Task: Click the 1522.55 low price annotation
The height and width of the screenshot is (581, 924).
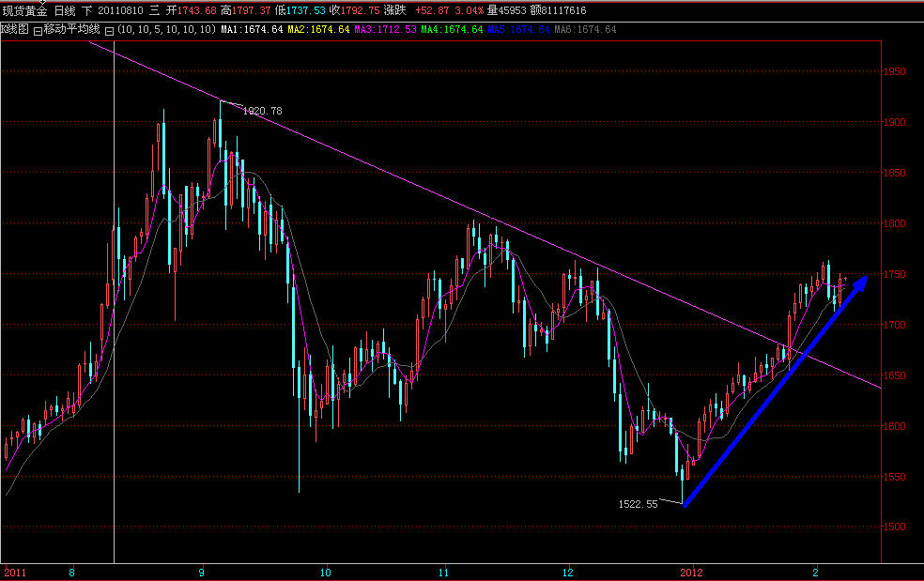Action: point(638,504)
